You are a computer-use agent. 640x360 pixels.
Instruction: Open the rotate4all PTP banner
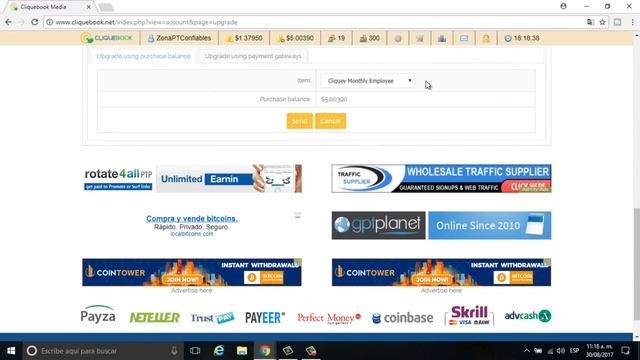click(192, 178)
